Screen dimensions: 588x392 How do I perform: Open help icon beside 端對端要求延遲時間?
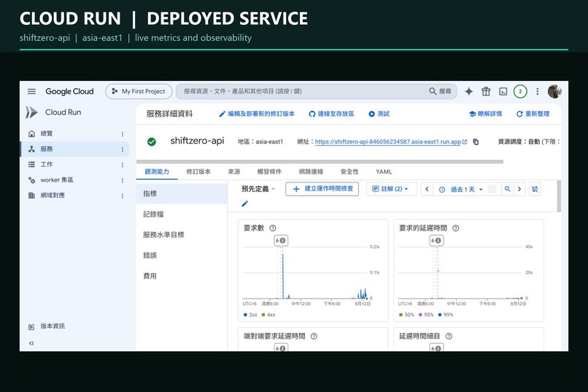pos(314,337)
